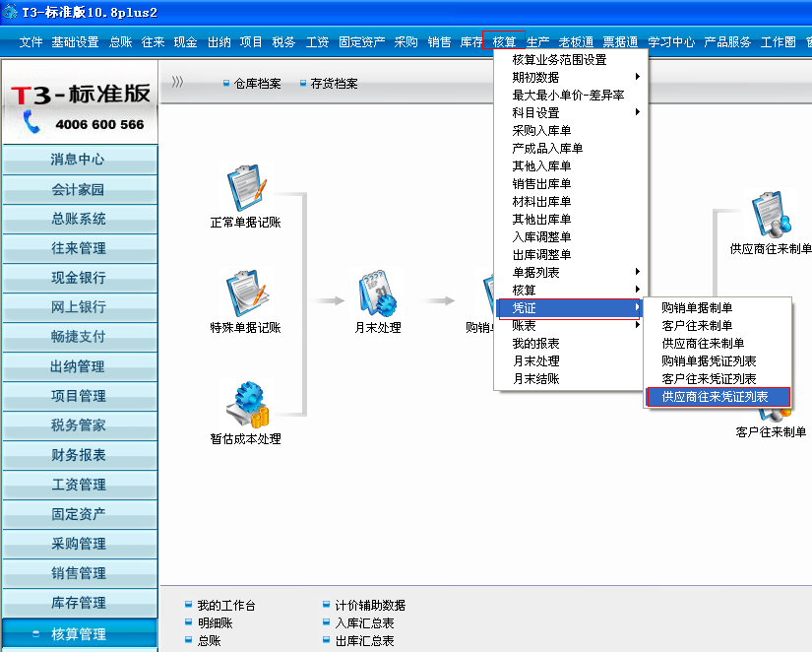812x652 pixels.
Task: Open the 往来 menu
Action: click(154, 41)
